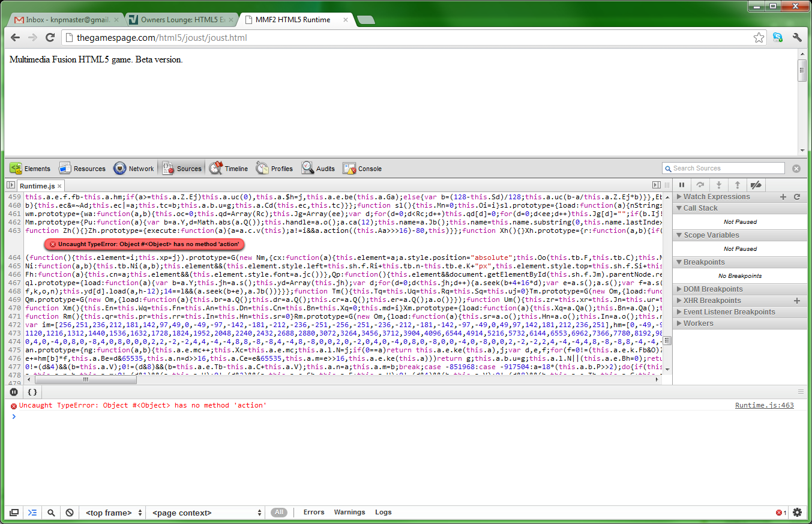Switch to the Network panel

click(134, 169)
